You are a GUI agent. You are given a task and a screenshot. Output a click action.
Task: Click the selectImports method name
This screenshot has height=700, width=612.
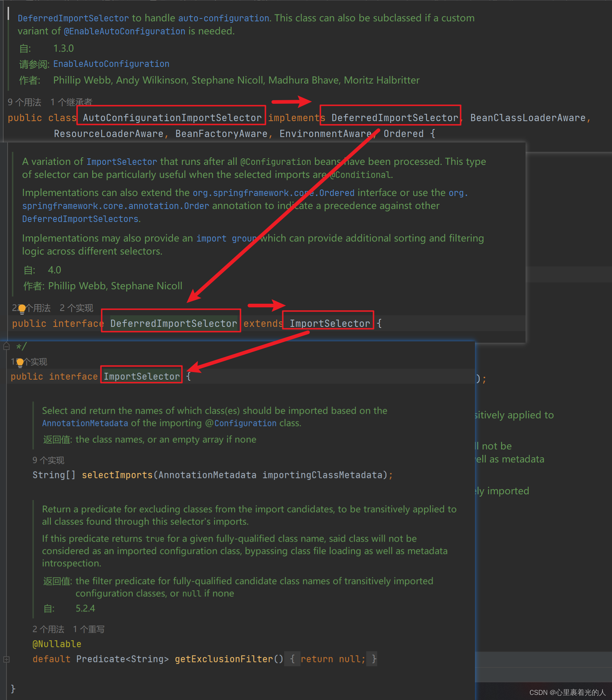click(x=117, y=475)
